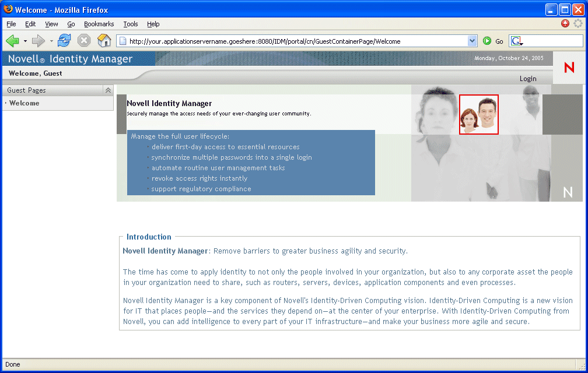Click the green Go arrow beside the address bar
This screenshot has width=588, height=373.
point(487,41)
